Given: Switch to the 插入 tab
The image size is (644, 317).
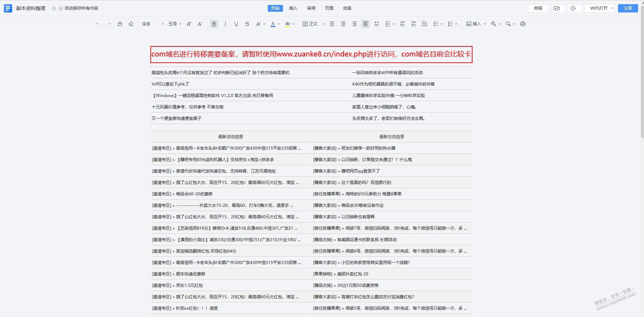Looking at the screenshot, I should (x=293, y=8).
